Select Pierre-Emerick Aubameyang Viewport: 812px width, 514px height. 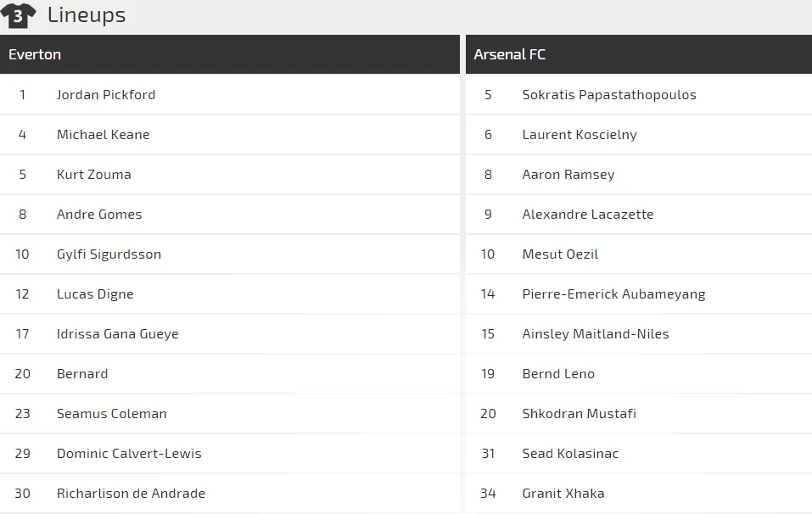[x=613, y=294]
